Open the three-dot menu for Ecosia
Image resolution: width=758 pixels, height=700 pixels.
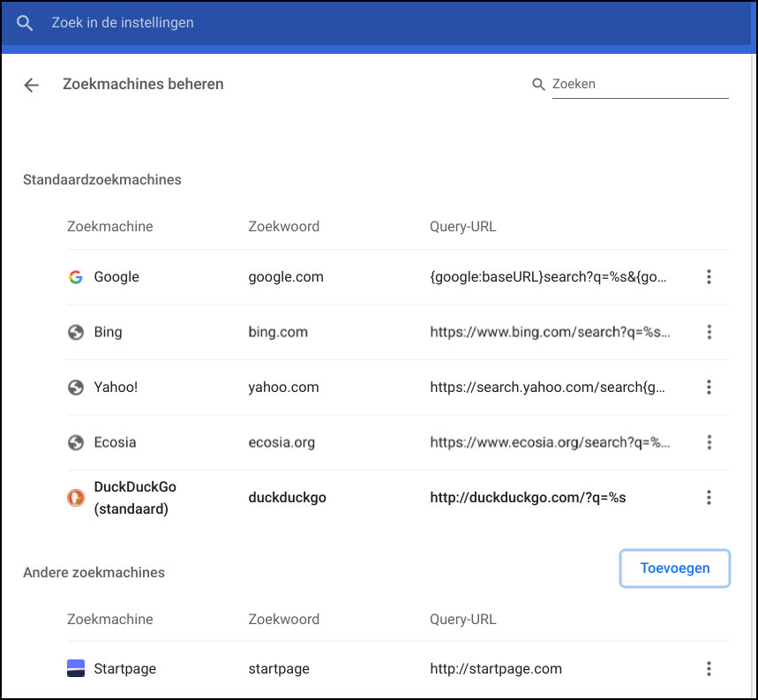pos(709,442)
